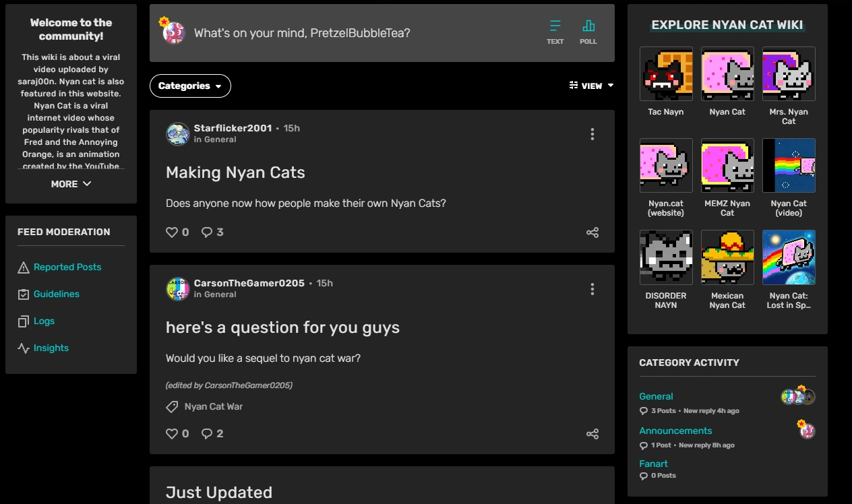Open the Mexican Nyan Cat thumbnail
Screen dimensions: 852x504
point(727,257)
